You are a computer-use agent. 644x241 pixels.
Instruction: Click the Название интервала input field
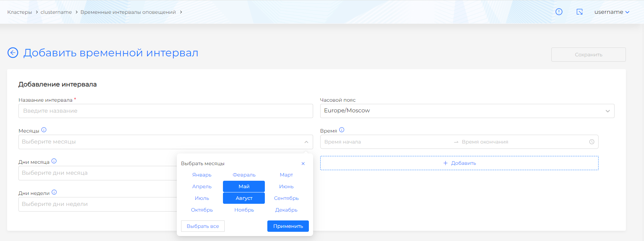[x=165, y=111]
